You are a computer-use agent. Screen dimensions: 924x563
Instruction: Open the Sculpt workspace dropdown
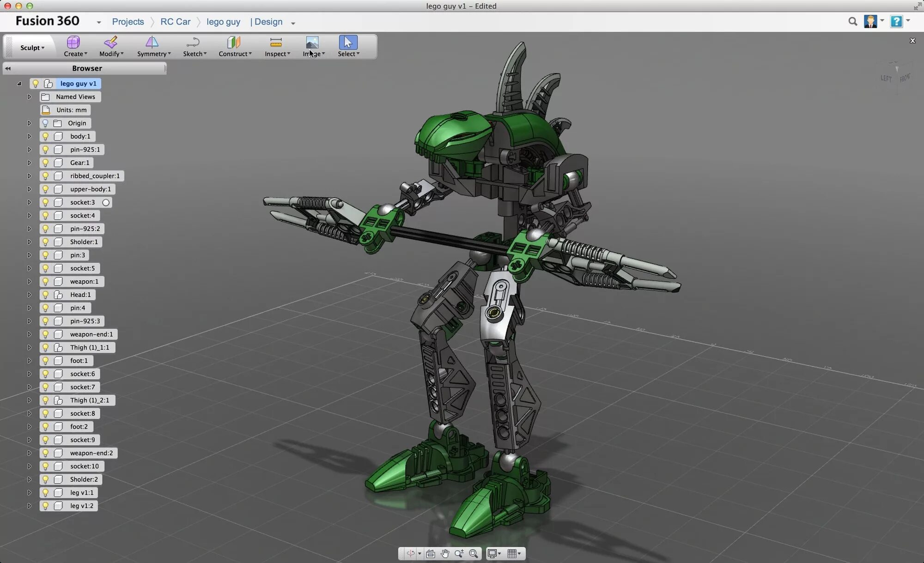click(32, 48)
